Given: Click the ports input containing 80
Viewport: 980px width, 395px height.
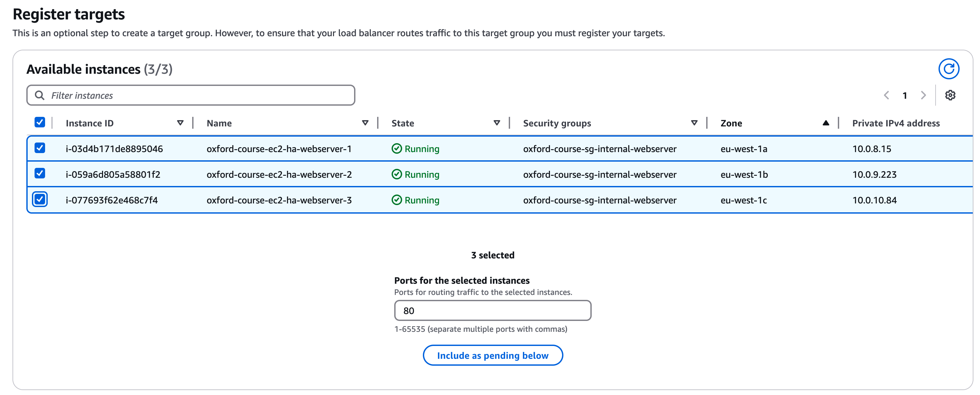Looking at the screenshot, I should (x=493, y=310).
